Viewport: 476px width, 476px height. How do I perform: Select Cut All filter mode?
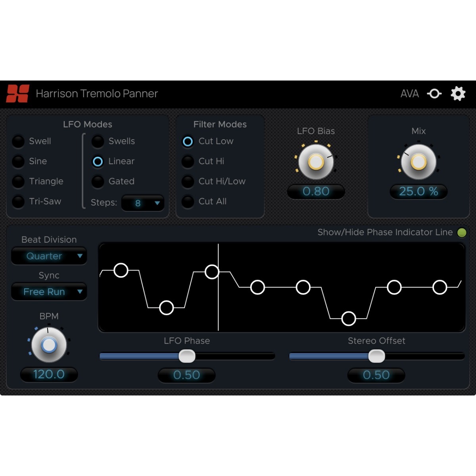tap(188, 202)
